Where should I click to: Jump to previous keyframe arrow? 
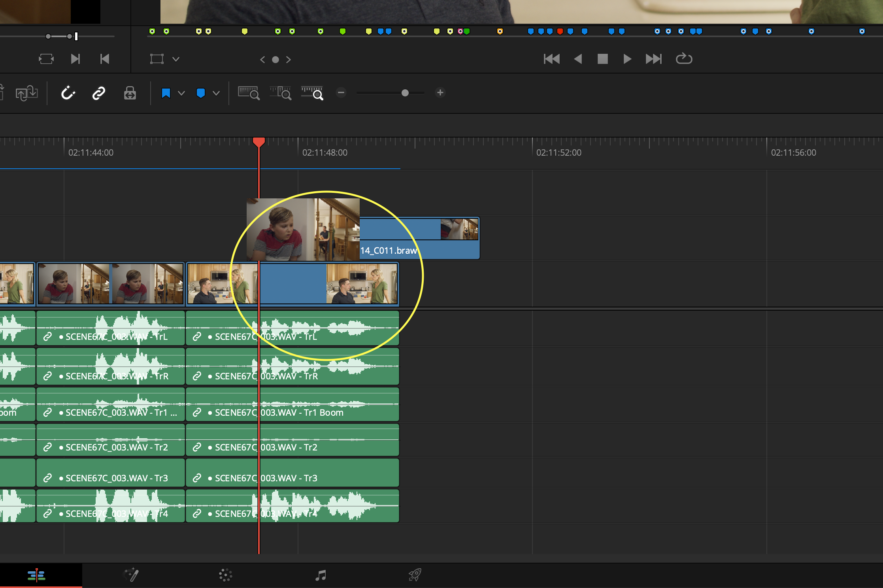click(x=262, y=60)
